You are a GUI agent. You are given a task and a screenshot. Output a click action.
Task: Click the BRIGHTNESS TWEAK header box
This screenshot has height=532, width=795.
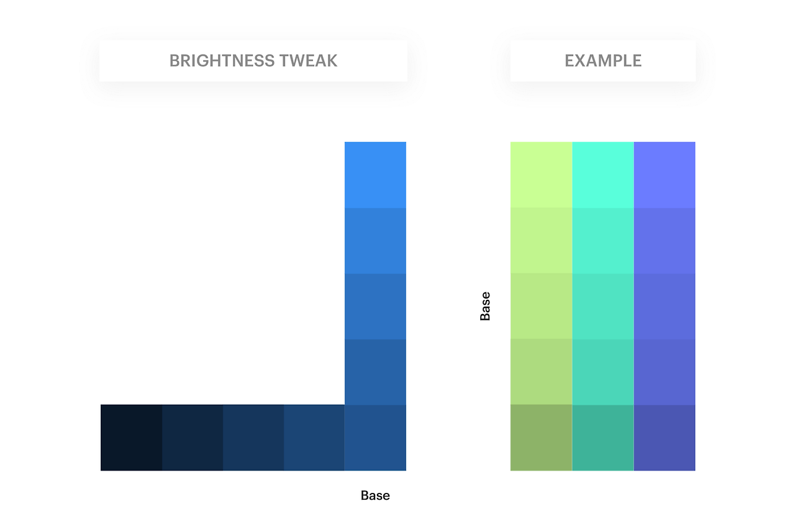click(253, 61)
